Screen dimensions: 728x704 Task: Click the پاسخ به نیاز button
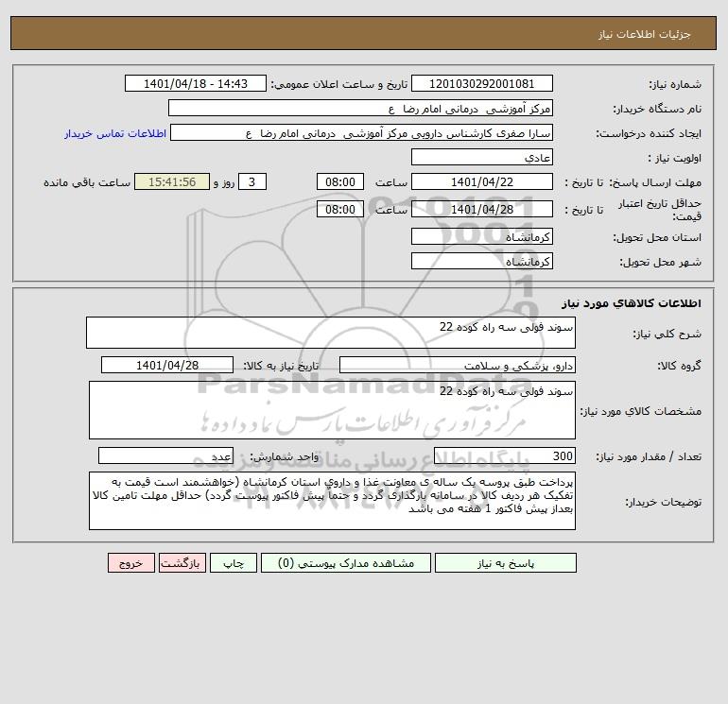[505, 563]
